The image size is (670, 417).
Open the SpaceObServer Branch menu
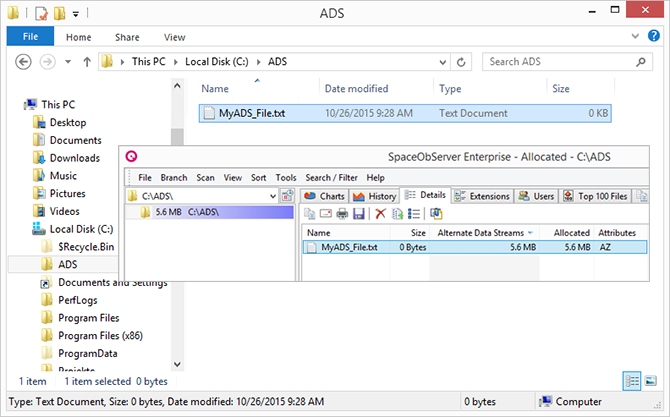click(173, 177)
